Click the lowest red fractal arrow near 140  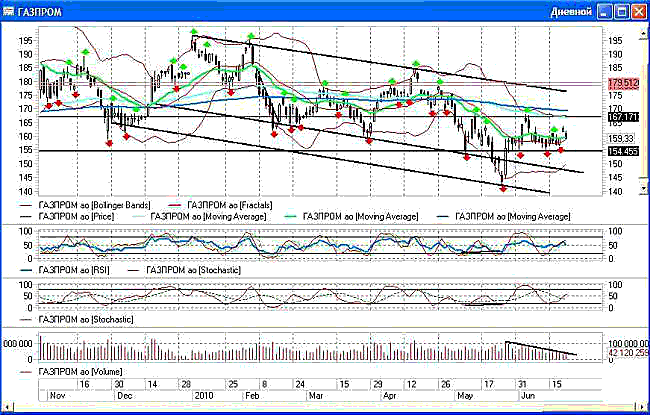[x=503, y=189]
